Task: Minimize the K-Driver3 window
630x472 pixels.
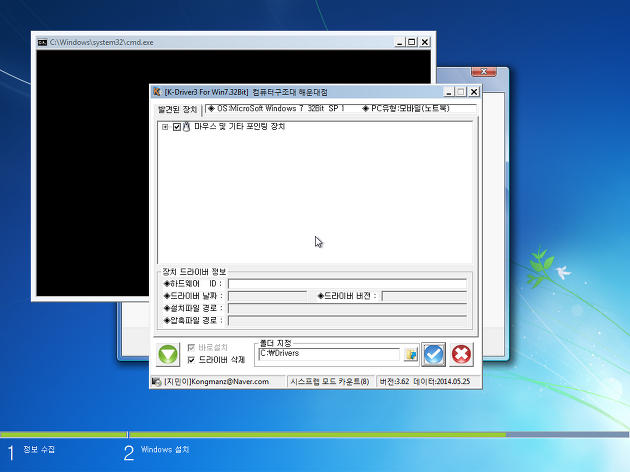Action: 449,92
